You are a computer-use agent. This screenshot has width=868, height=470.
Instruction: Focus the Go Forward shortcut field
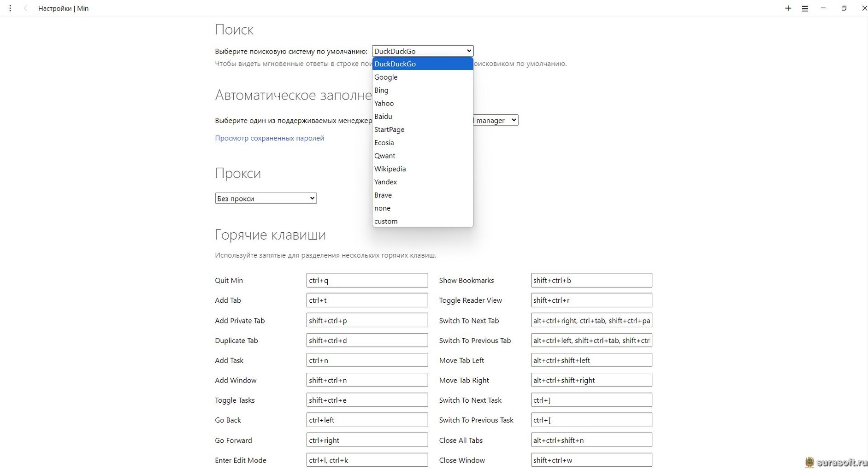click(x=367, y=440)
